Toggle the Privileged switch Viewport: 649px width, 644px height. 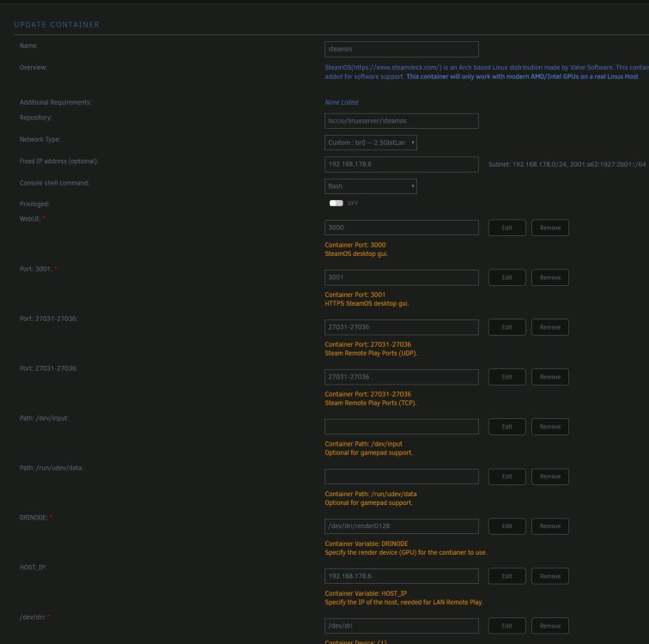pos(337,204)
